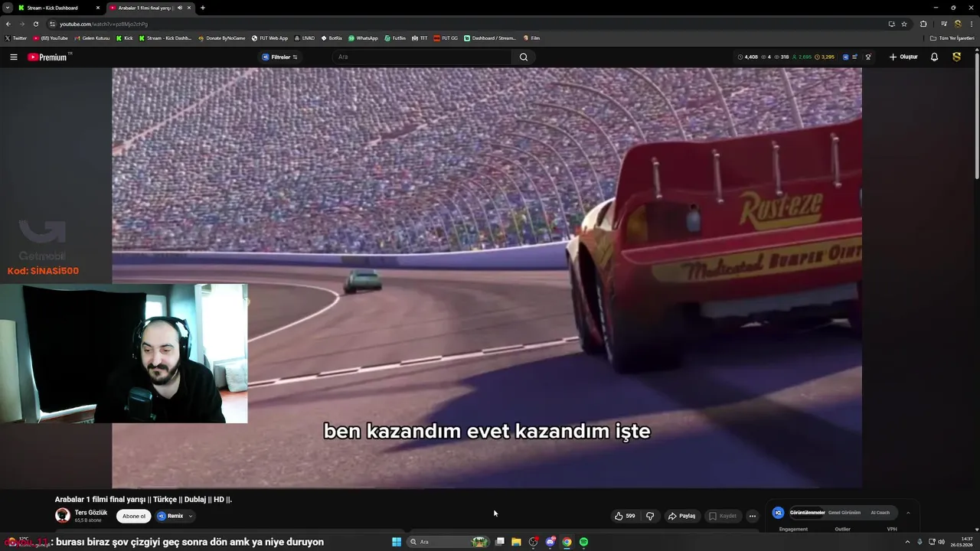This screenshot has height=551, width=980.
Task: Click the Oluştur create button
Action: [x=903, y=57]
